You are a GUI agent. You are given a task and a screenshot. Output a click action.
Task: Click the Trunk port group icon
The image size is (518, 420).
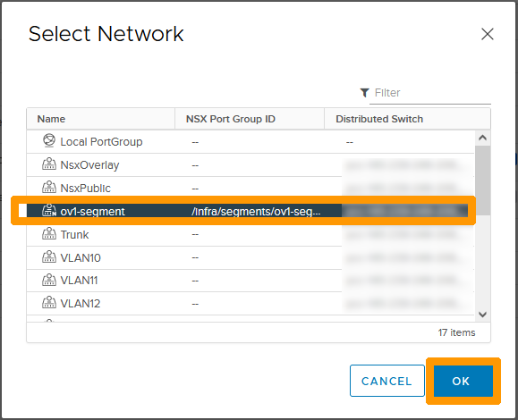(x=49, y=233)
